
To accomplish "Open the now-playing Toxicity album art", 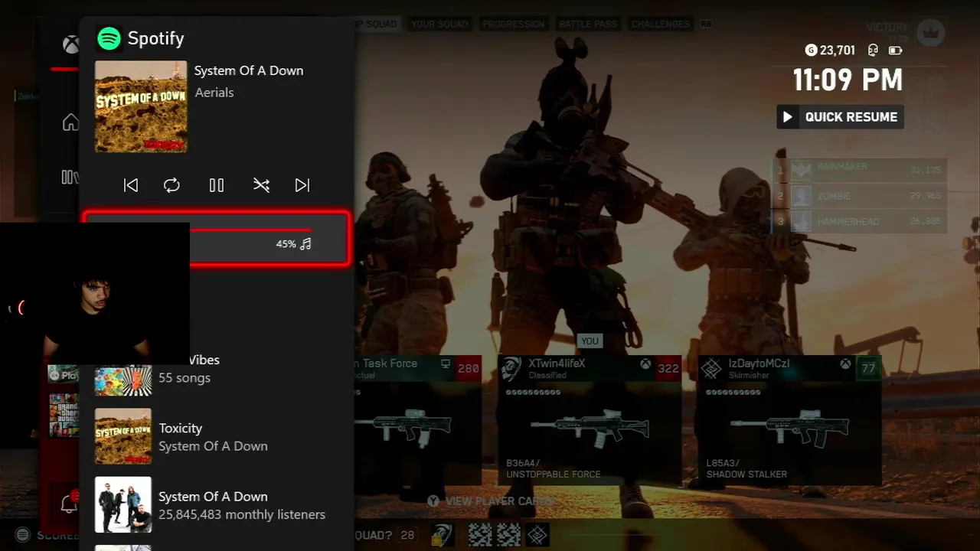I will 141,106.
